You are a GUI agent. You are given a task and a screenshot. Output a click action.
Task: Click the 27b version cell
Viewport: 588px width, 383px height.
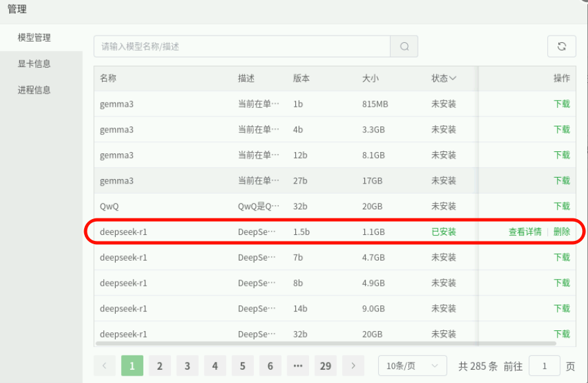[x=300, y=180]
